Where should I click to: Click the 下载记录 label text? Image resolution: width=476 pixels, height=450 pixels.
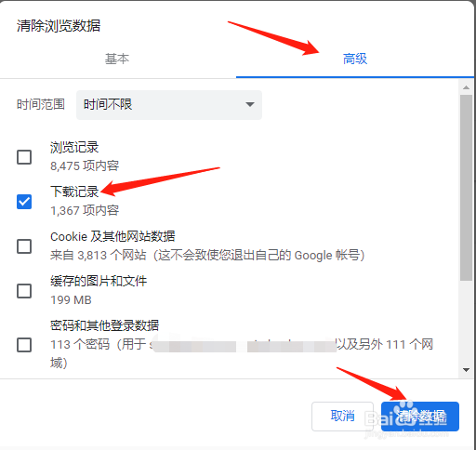coord(74,192)
